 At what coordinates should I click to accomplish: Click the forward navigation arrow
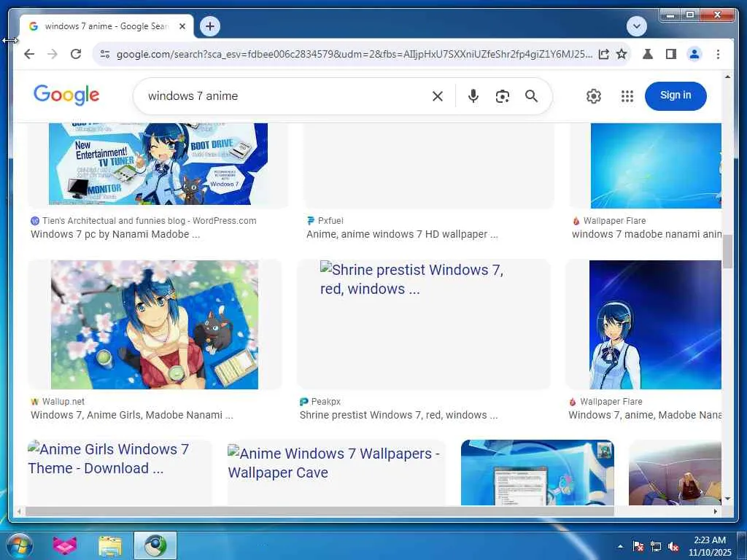pyautogui.click(x=53, y=54)
